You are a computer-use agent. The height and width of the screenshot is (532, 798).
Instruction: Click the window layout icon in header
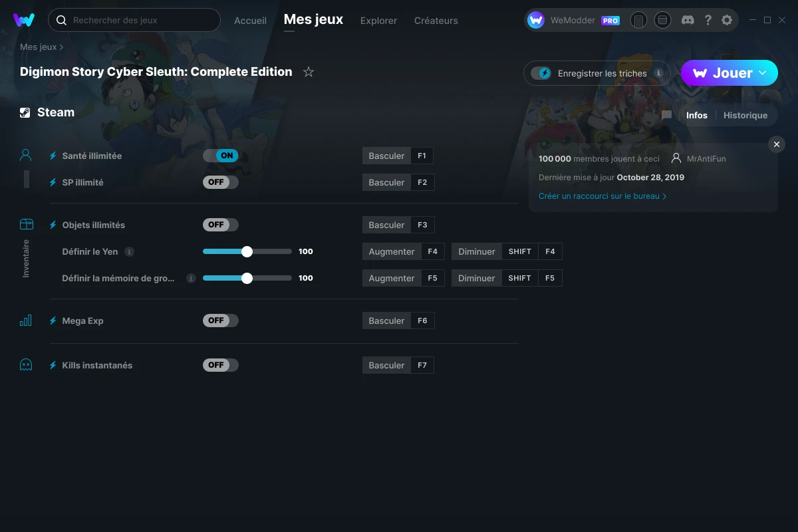point(662,20)
